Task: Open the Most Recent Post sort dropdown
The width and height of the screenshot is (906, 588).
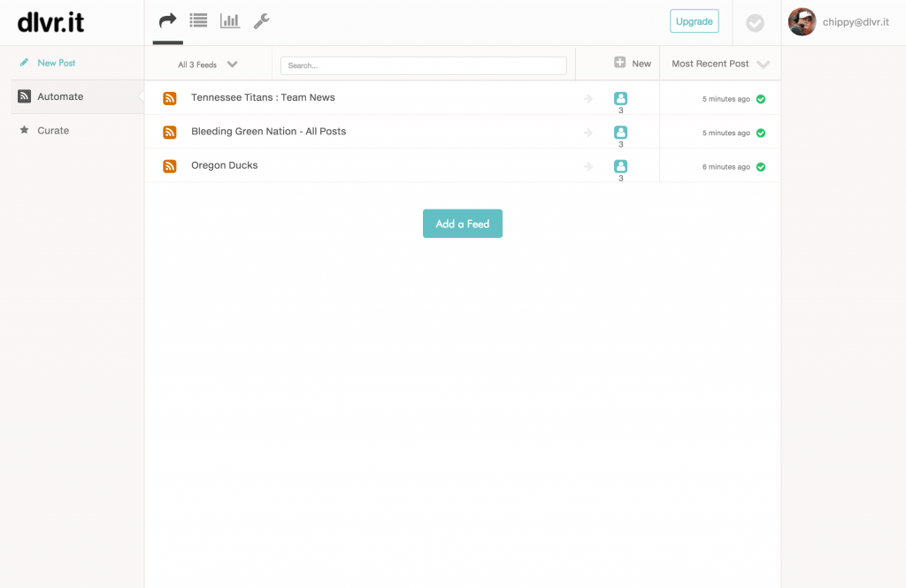Action: point(720,64)
